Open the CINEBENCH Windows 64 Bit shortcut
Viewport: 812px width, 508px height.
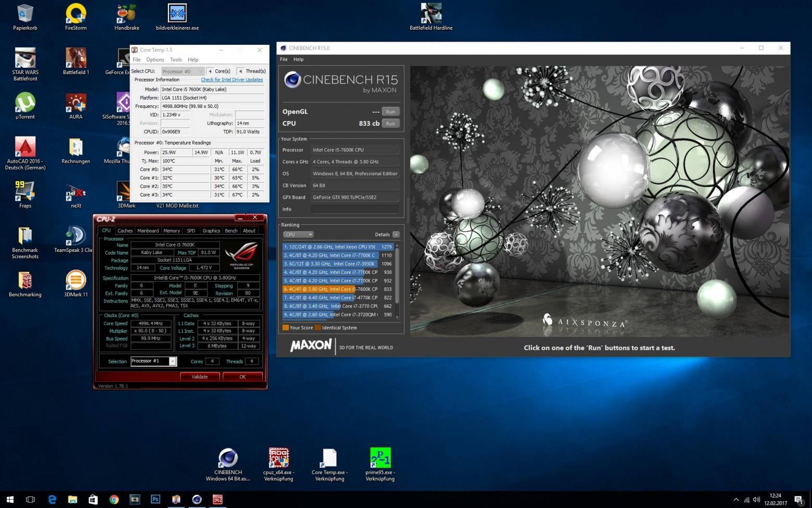point(228,465)
